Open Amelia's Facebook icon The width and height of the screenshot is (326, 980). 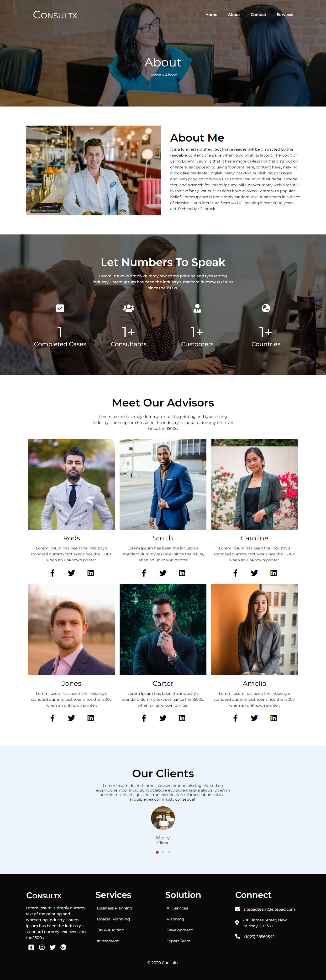[235, 718]
